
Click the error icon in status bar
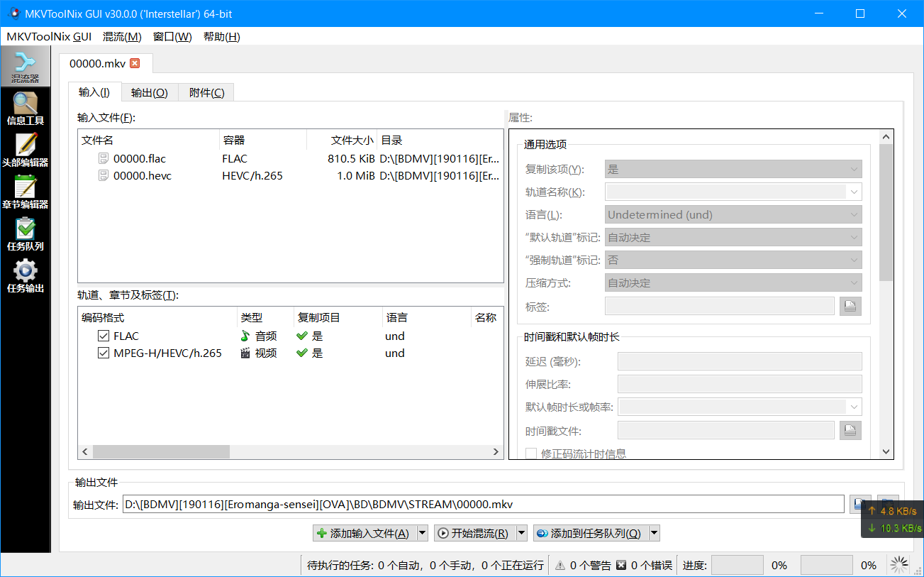point(621,565)
